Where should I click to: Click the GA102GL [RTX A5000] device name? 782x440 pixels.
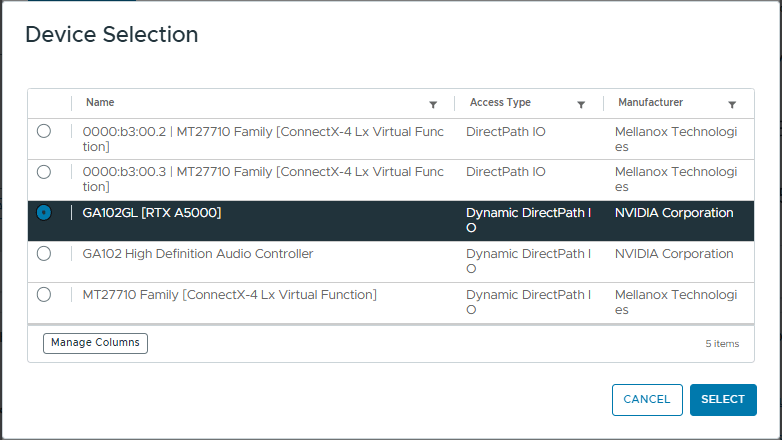click(x=152, y=213)
